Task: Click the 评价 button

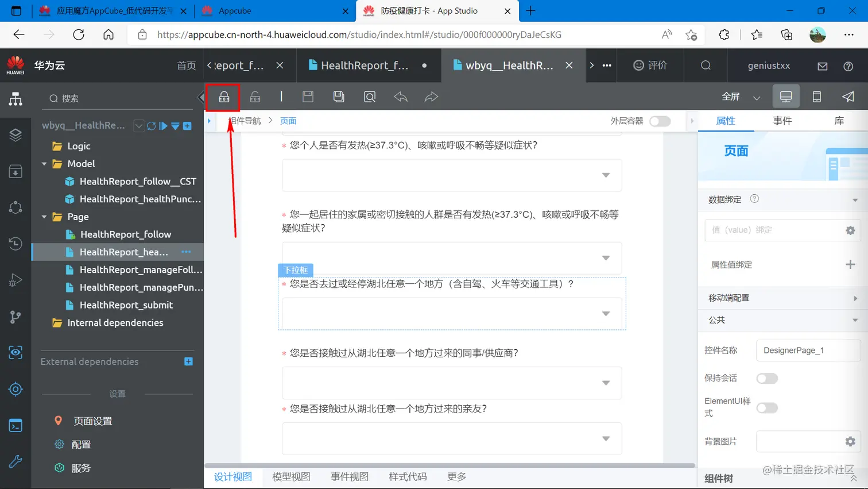Action: coord(650,66)
